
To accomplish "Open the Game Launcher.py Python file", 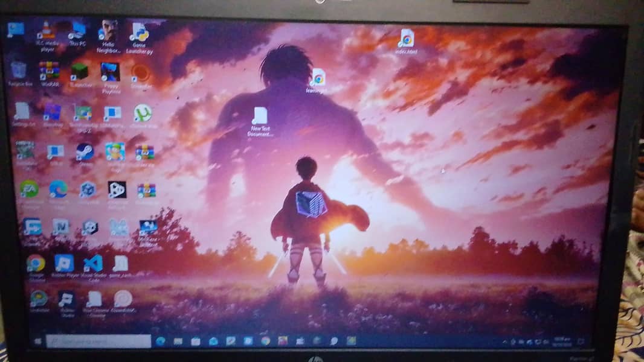I will 139,39.
